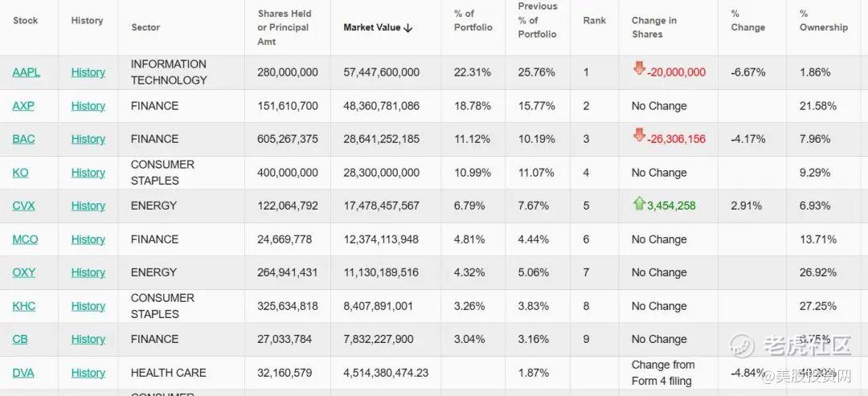Sort by the Sector column header
Image resolution: width=868 pixels, height=396 pixels.
coord(145,27)
